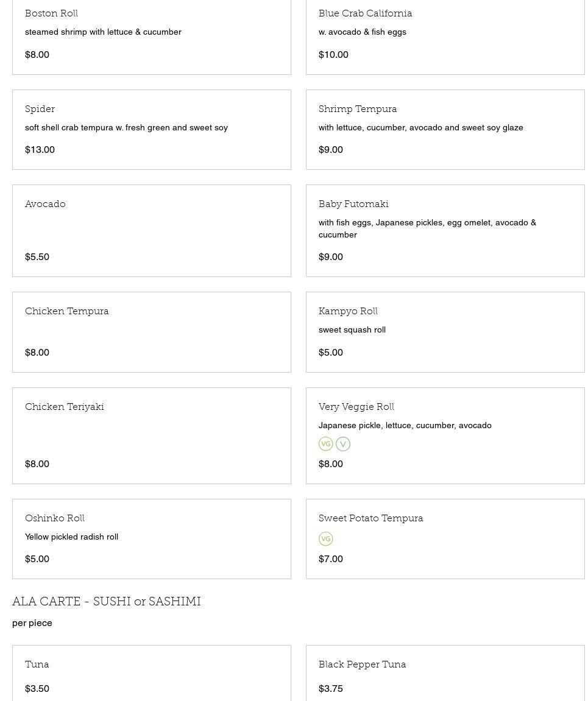Viewport: 588px width, 701px height.
Task: Open the Black Pepper Tuna item
Action: point(362,664)
